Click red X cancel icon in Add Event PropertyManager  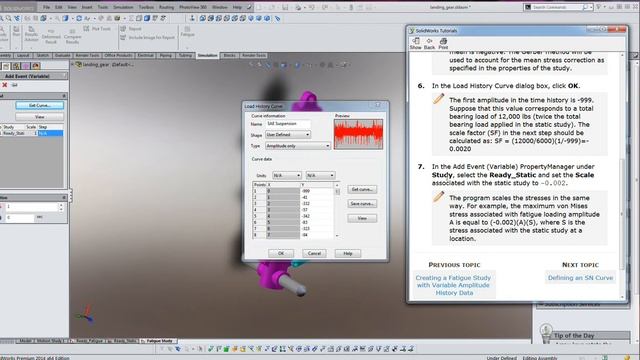[4, 85]
